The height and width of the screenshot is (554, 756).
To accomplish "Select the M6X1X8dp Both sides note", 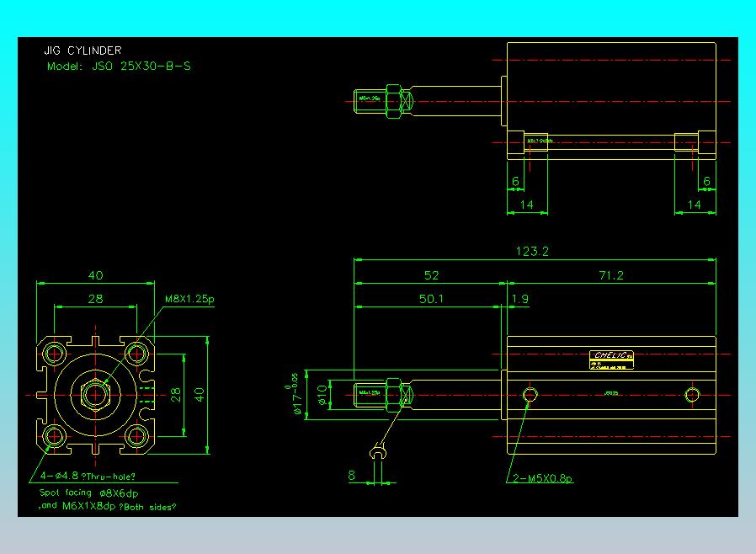I will pyautogui.click(x=107, y=506).
